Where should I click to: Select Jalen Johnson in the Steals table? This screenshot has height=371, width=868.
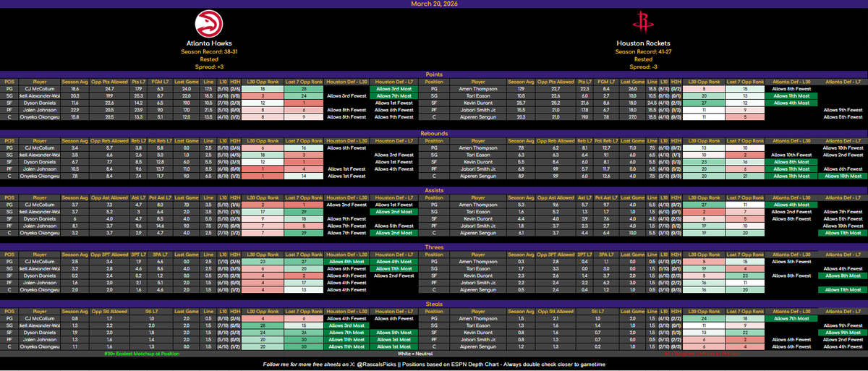(x=38, y=338)
